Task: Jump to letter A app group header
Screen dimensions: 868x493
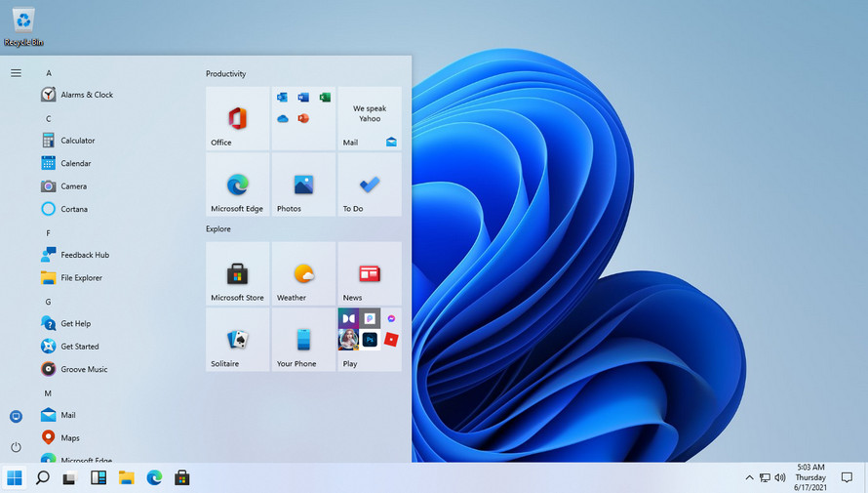Action: pyautogui.click(x=49, y=73)
